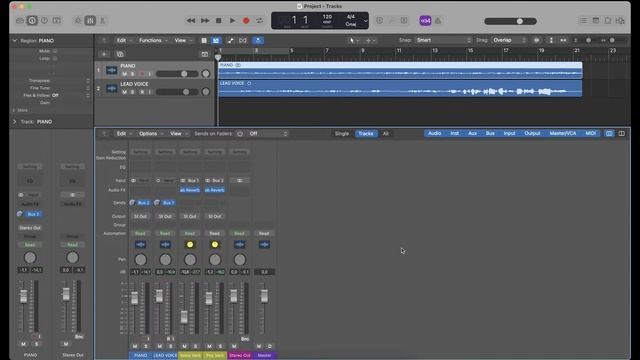The height and width of the screenshot is (360, 640).
Task: Click the Fast Forward transport button
Action: pyautogui.click(x=205, y=20)
